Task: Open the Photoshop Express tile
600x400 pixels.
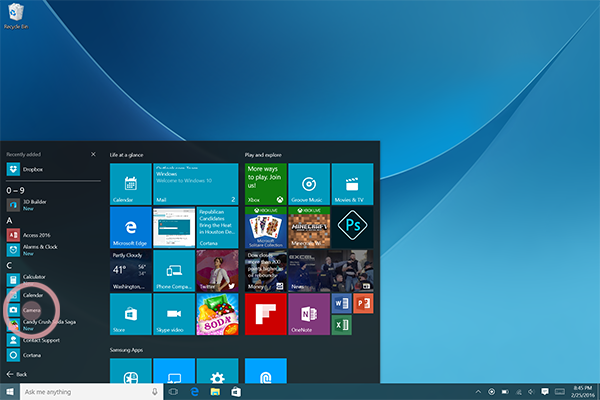Action: pyautogui.click(x=352, y=227)
